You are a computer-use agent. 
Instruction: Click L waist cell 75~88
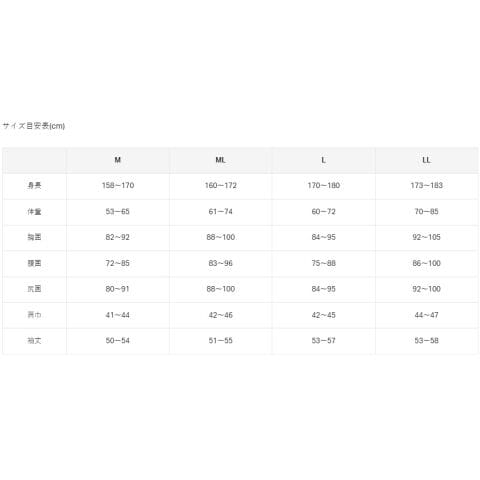(x=324, y=263)
